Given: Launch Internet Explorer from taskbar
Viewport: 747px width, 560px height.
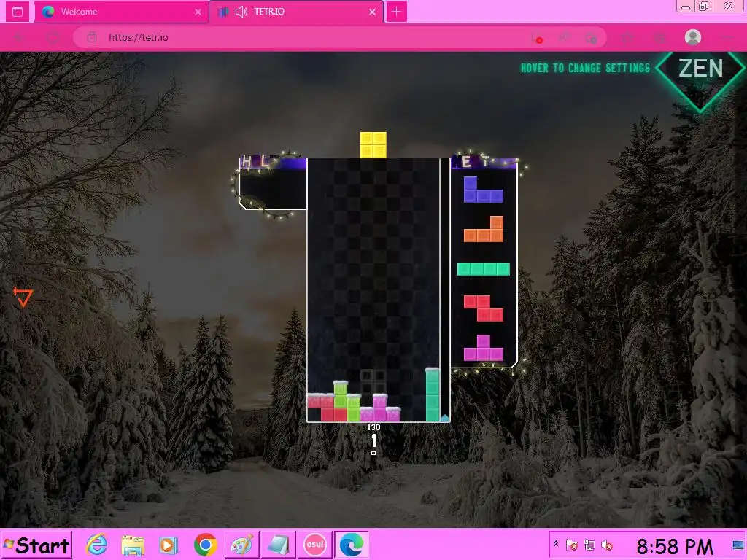Looking at the screenshot, I should coord(97,544).
